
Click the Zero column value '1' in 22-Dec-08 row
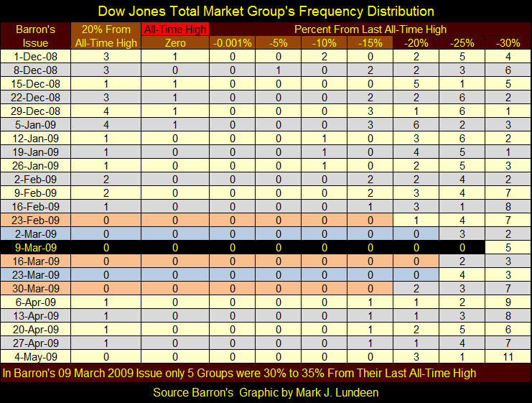(175, 98)
